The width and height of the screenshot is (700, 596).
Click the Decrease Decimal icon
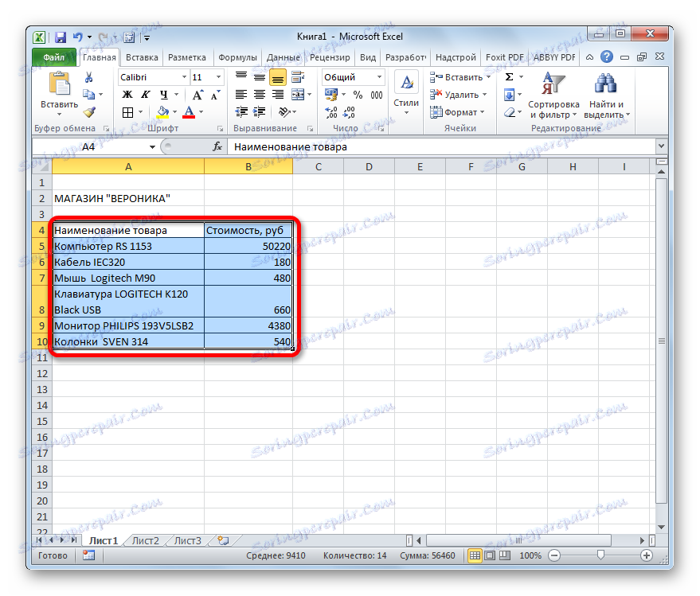pyautogui.click(x=349, y=112)
